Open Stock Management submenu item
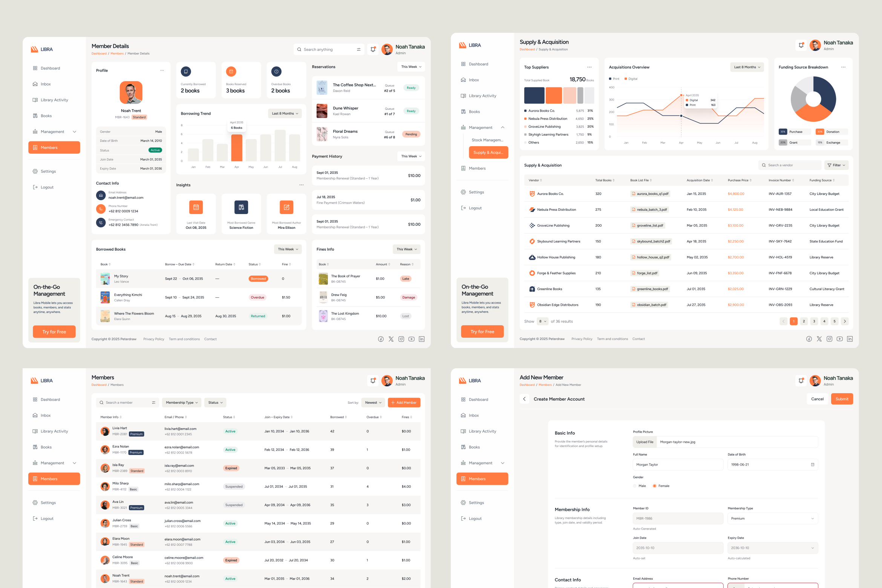The width and height of the screenshot is (882, 588). 487,140
